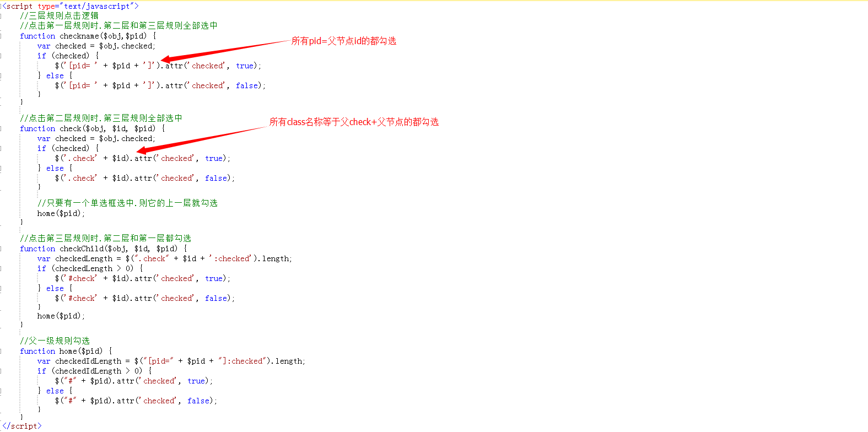Click the comment "//点击第一层规则时.第二层和第三层规则全部选中"
Image resolution: width=868 pixels, height=432 pixels.
(118, 26)
